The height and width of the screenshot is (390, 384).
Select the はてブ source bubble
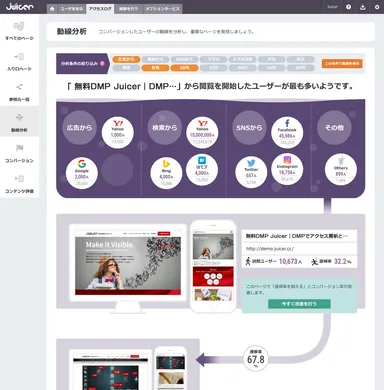coord(202,170)
